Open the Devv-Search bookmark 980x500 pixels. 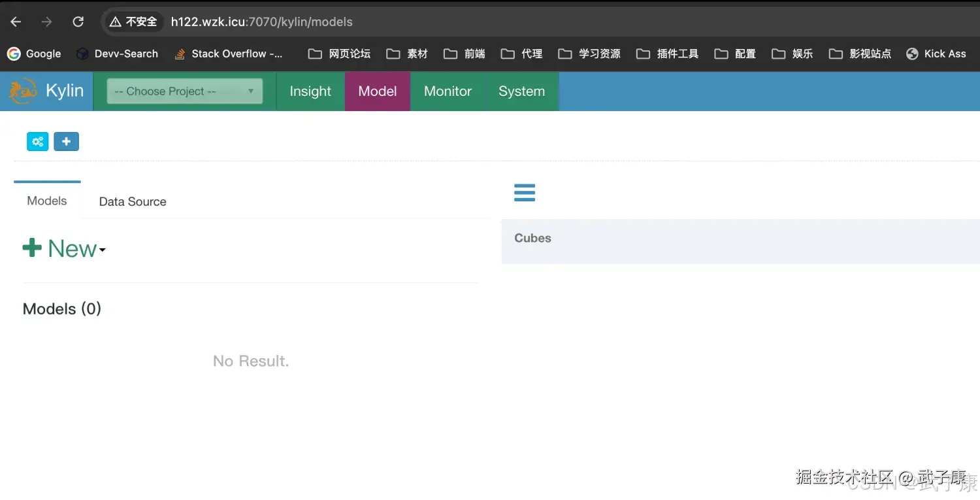(117, 54)
